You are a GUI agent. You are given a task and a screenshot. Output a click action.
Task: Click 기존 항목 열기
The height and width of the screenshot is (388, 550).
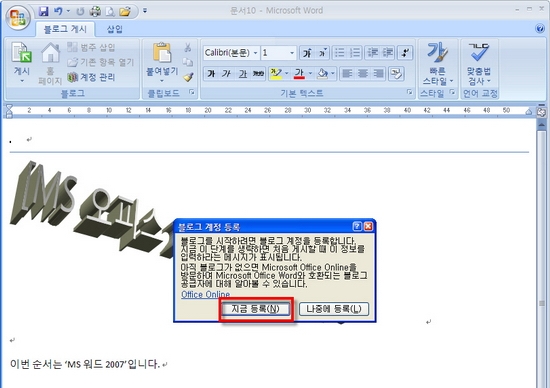coord(101,62)
